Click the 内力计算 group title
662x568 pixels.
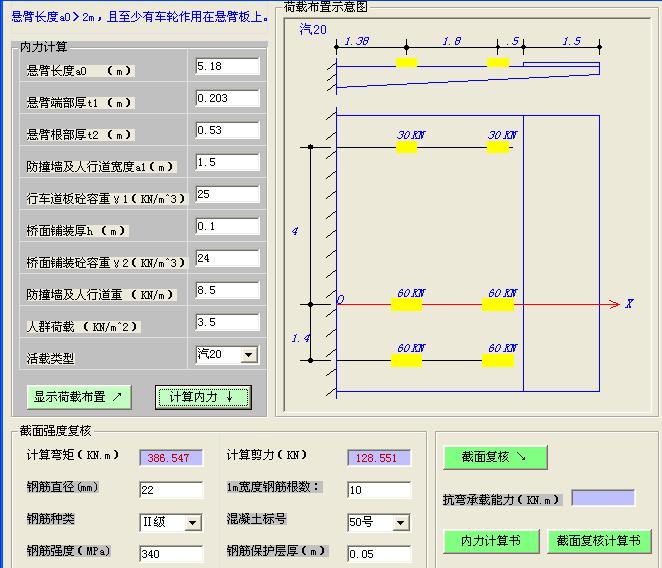pyautogui.click(x=44, y=47)
